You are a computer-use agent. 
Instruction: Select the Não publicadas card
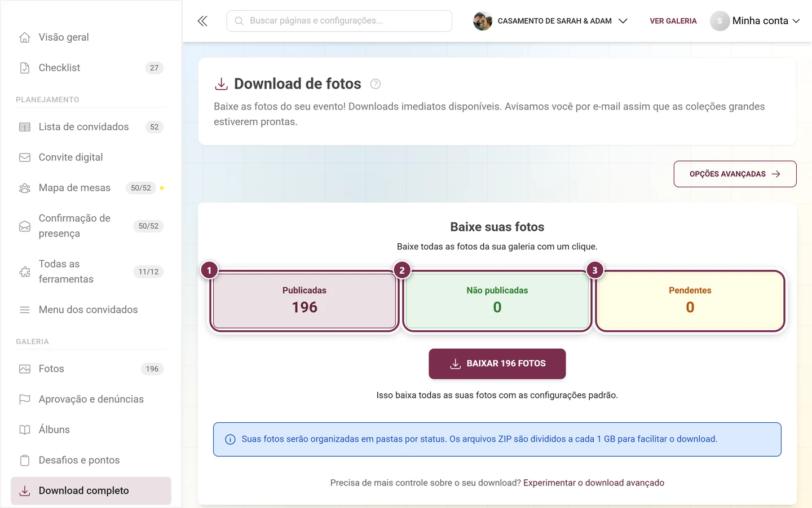tap(497, 301)
